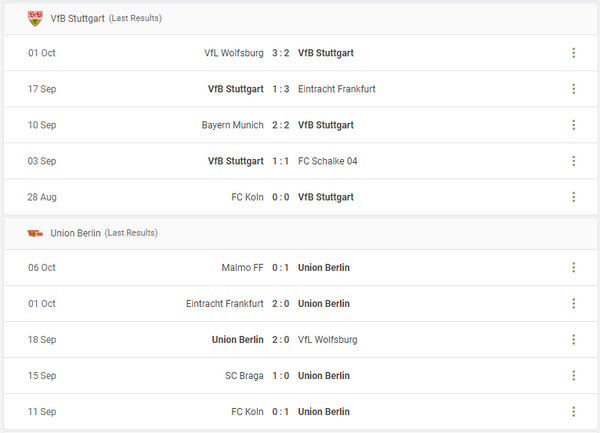Open the Union Berlin team header link
The image size is (600, 433).
[75, 233]
